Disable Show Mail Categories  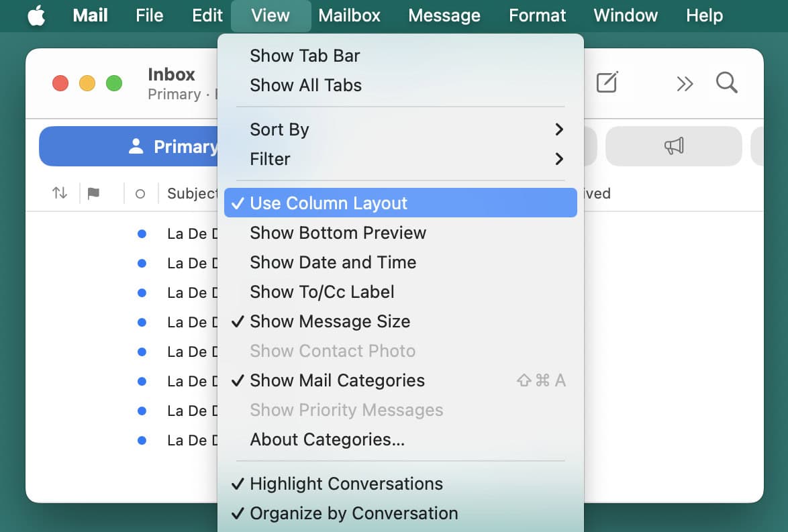401,380
